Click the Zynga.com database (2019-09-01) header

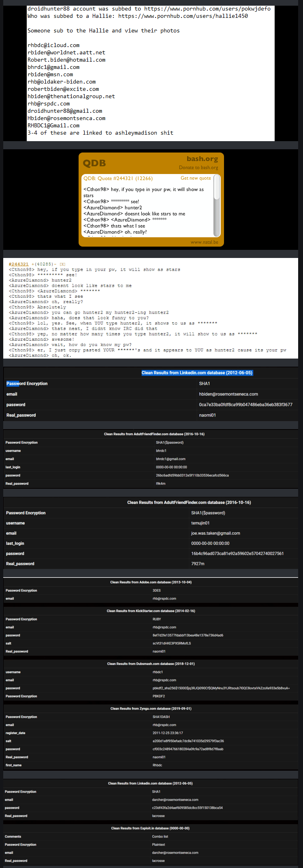pyautogui.click(x=151, y=708)
